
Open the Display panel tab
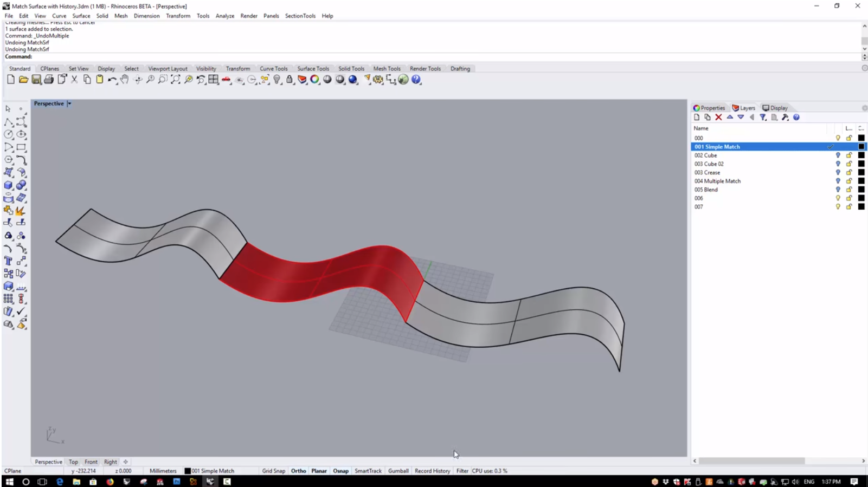pos(775,108)
